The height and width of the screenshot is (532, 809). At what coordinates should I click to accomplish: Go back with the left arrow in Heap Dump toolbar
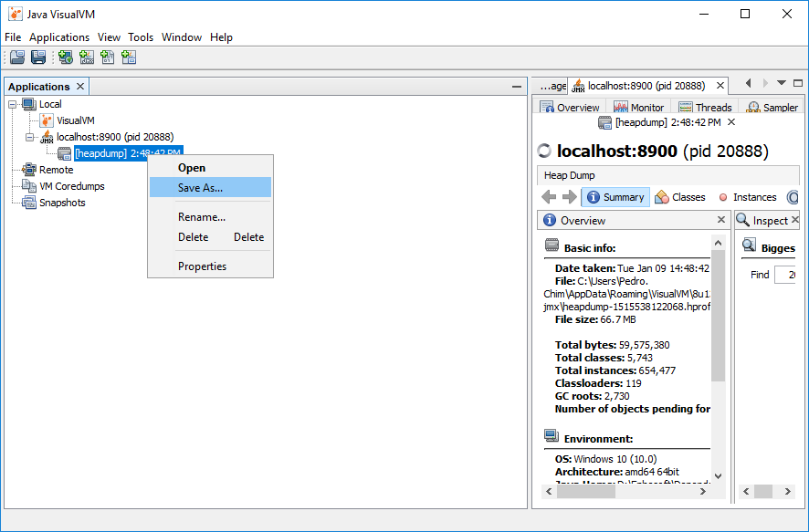[549, 197]
